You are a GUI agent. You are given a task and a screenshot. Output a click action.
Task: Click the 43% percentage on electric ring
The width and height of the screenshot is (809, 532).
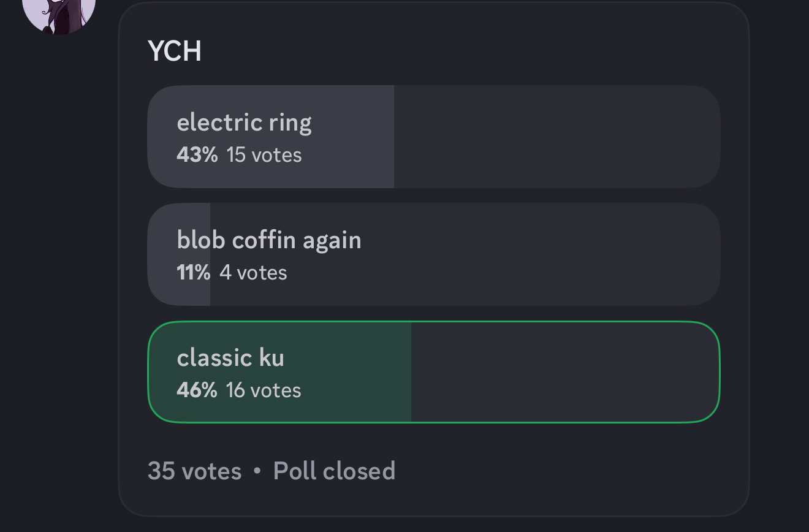click(197, 154)
